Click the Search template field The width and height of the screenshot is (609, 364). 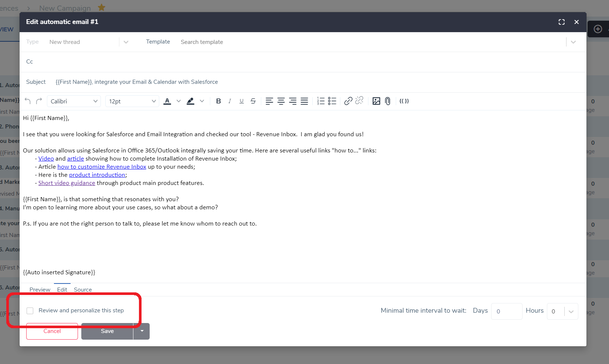(371, 42)
